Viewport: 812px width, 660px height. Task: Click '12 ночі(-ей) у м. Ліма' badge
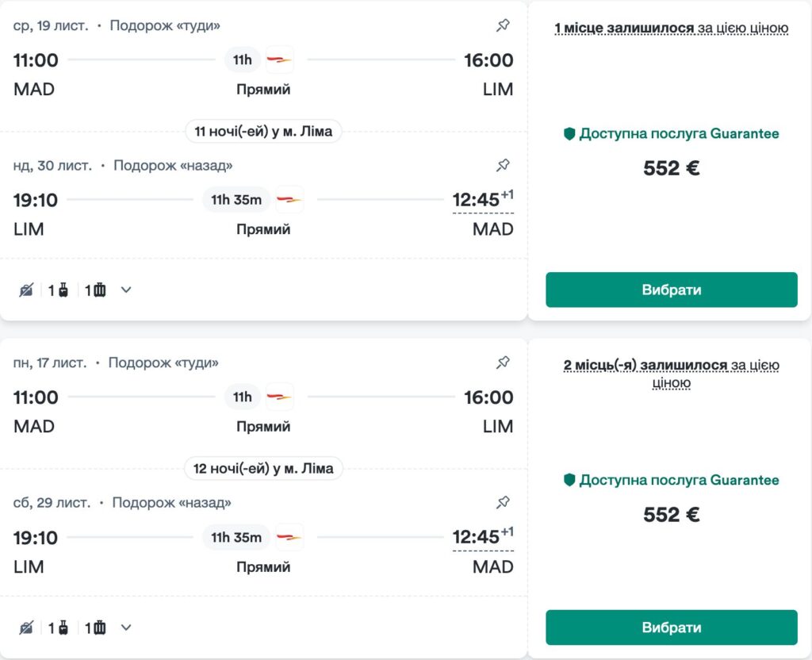(x=263, y=468)
